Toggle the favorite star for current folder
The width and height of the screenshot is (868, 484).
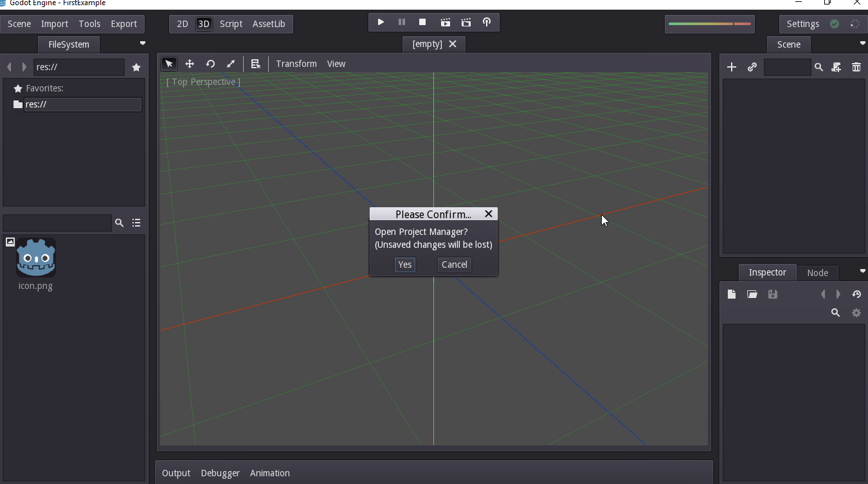tap(136, 67)
